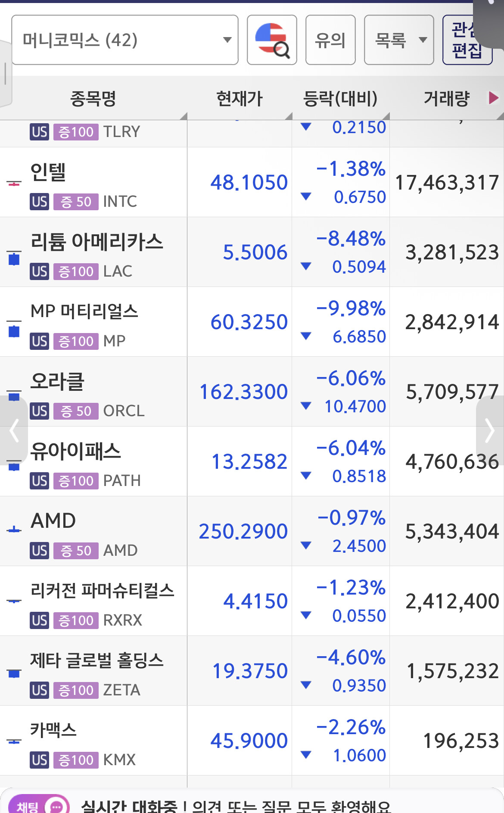The height and width of the screenshot is (813, 504).
Task: Tap AMD candlestick mini chart icon
Action: tap(14, 529)
